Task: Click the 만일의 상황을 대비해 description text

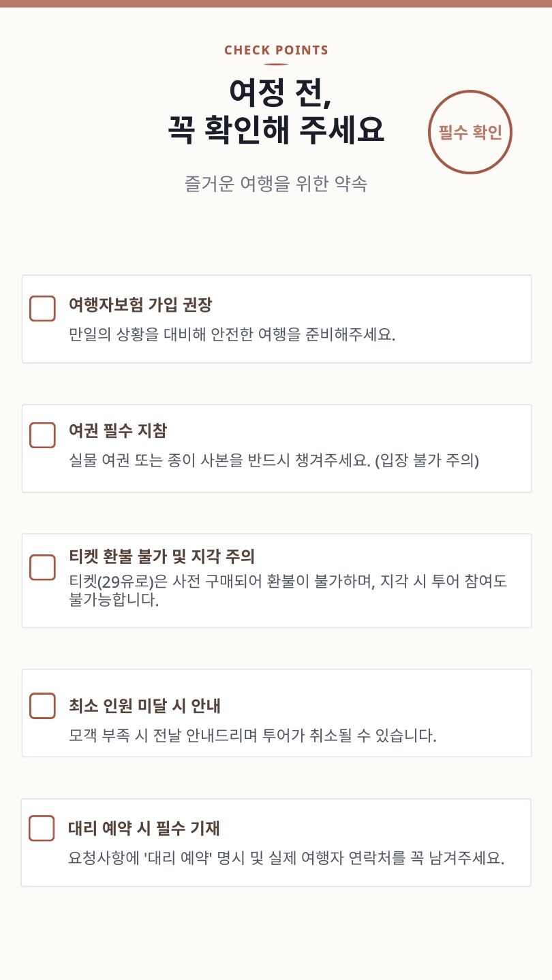Action: (232, 335)
